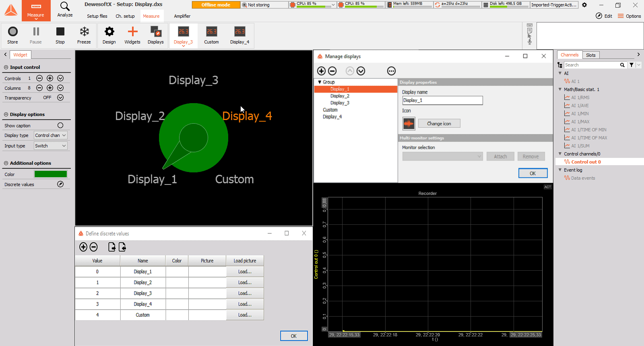Click the green rotary control knob

[194, 138]
